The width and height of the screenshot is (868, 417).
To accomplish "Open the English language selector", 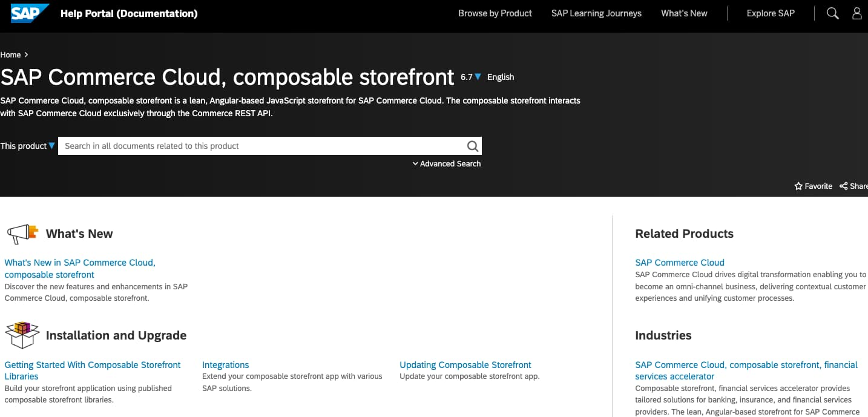I will 501,77.
